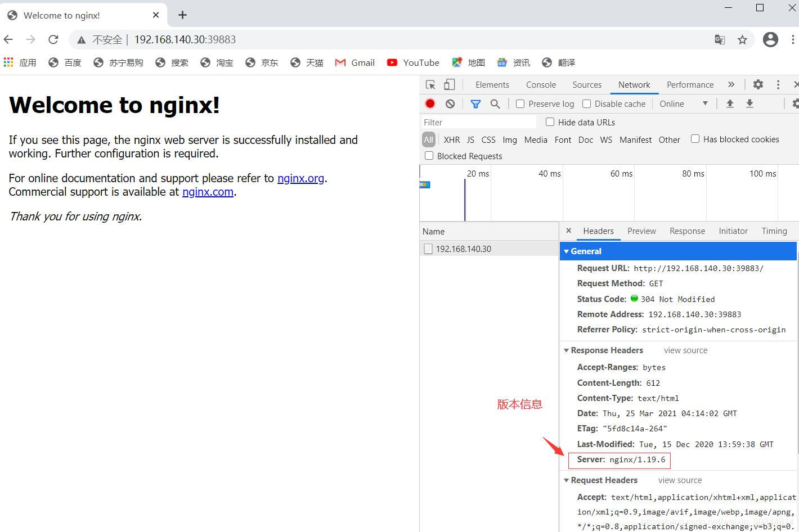Open the translate page icon
This screenshot has height=532, width=799.
720,39
